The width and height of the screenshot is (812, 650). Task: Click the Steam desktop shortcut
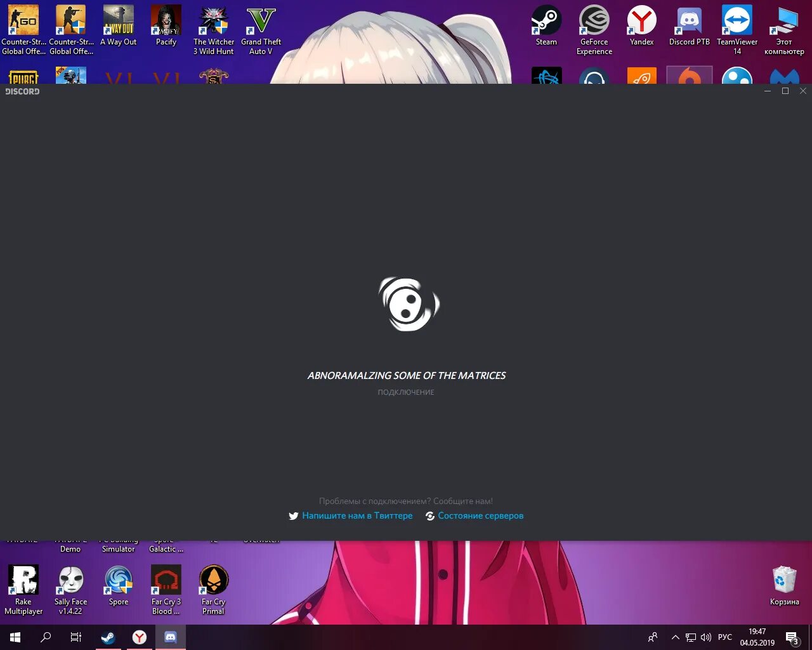(546, 25)
